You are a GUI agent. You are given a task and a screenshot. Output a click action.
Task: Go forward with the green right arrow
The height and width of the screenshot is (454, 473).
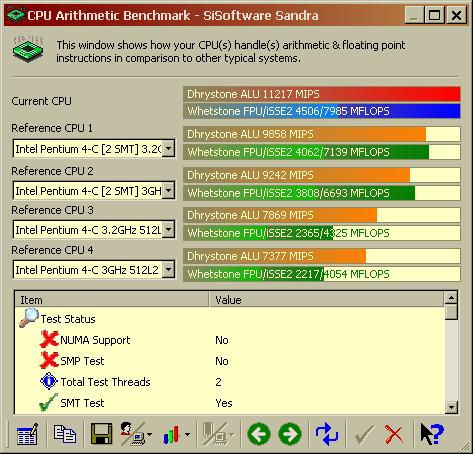click(290, 434)
